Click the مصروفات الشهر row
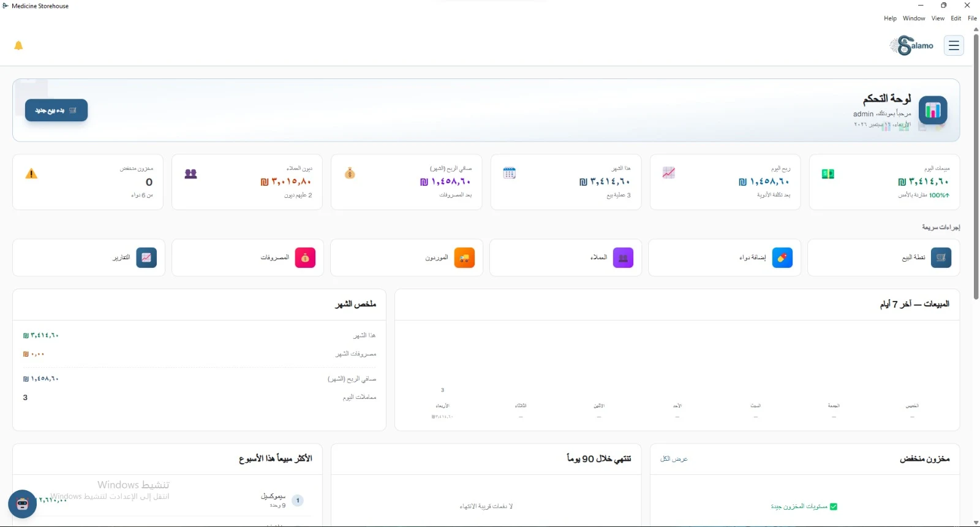Screen dimensions: 980x527 pyautogui.click(x=200, y=354)
